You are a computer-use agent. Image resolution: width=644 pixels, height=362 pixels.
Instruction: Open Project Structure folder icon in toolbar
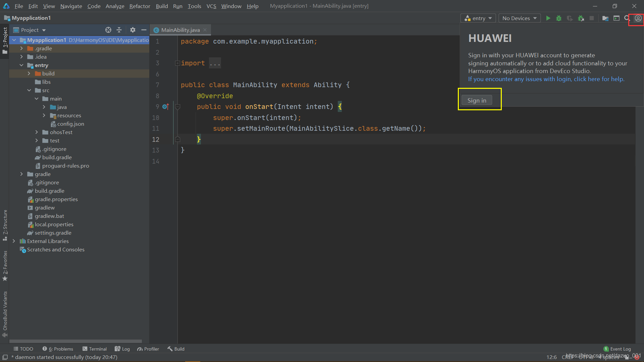605,18
